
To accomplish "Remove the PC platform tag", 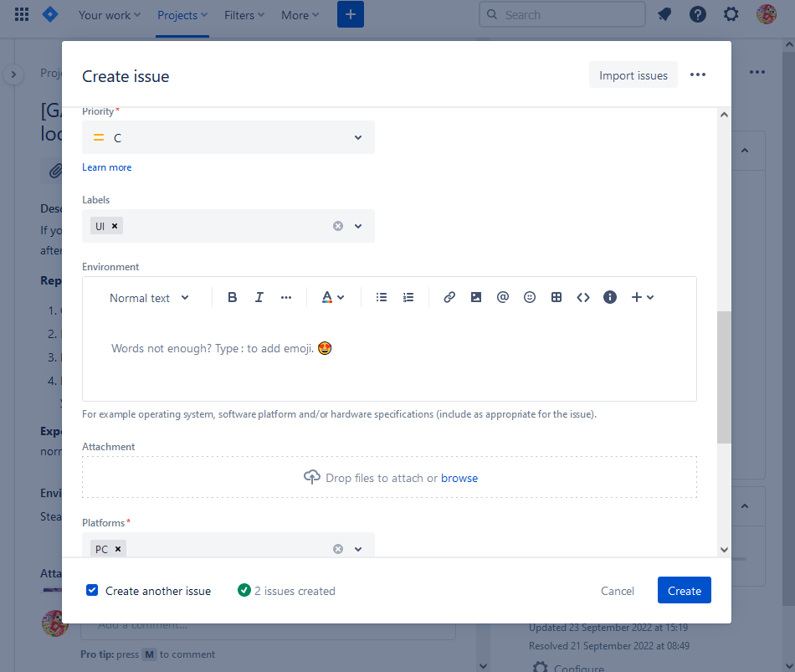I will point(118,549).
